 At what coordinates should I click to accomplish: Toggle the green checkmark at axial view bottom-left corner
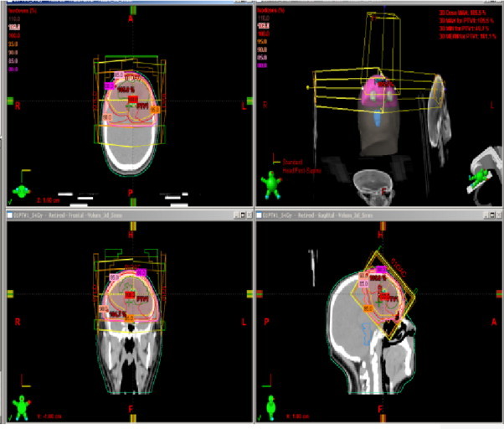[9, 202]
